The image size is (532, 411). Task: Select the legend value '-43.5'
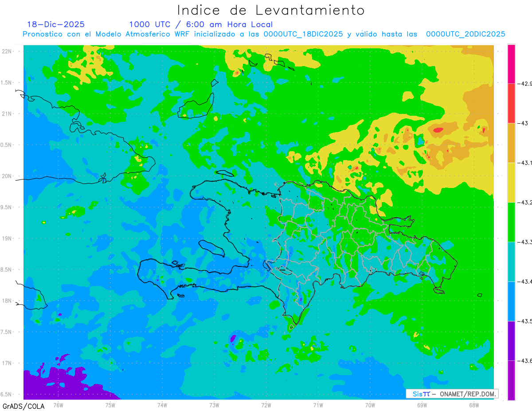pyautogui.click(x=524, y=321)
